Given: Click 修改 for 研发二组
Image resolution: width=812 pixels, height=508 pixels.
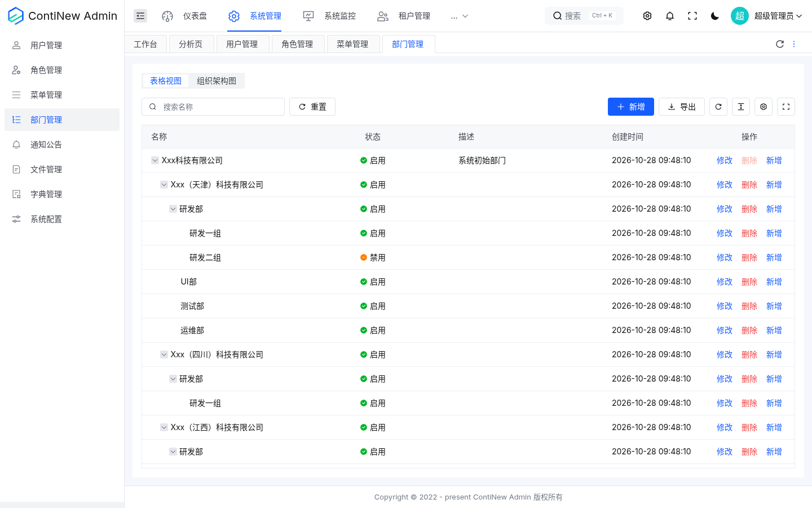Looking at the screenshot, I should 725,257.
